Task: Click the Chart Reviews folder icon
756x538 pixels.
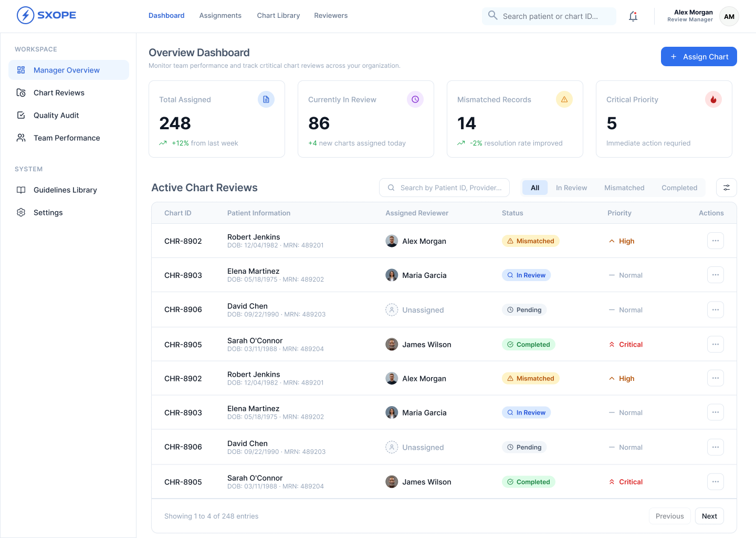Action: click(21, 92)
